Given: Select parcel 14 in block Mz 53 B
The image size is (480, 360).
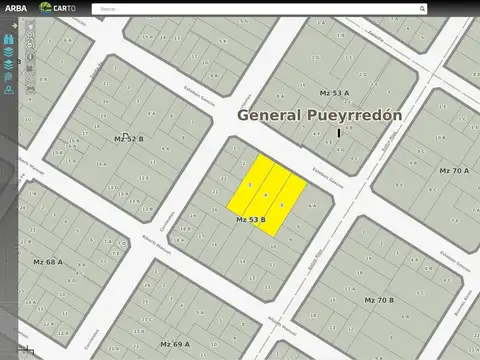Looking at the screenshot, I should [243, 262].
